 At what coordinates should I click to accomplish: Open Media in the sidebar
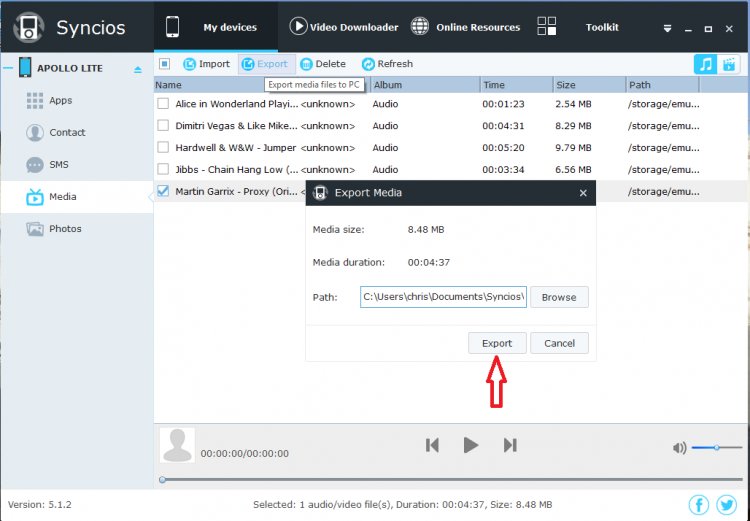(x=62, y=197)
